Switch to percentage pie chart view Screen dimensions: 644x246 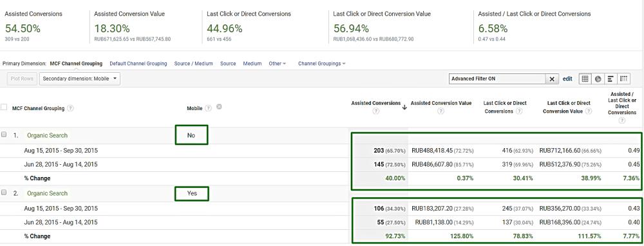click(598, 79)
